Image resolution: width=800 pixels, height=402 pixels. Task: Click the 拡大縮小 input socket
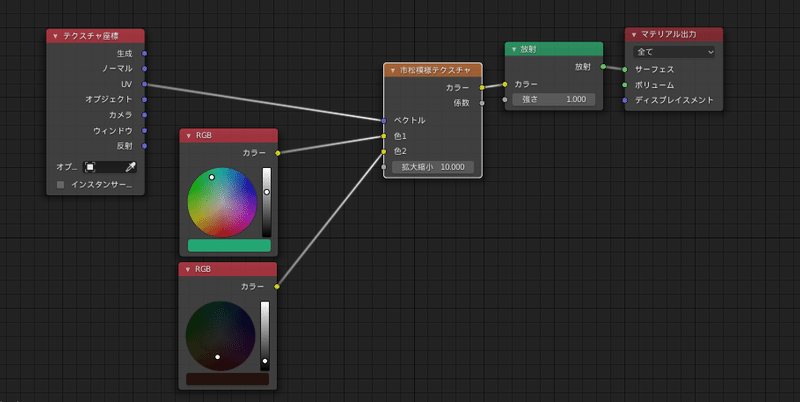(384, 167)
